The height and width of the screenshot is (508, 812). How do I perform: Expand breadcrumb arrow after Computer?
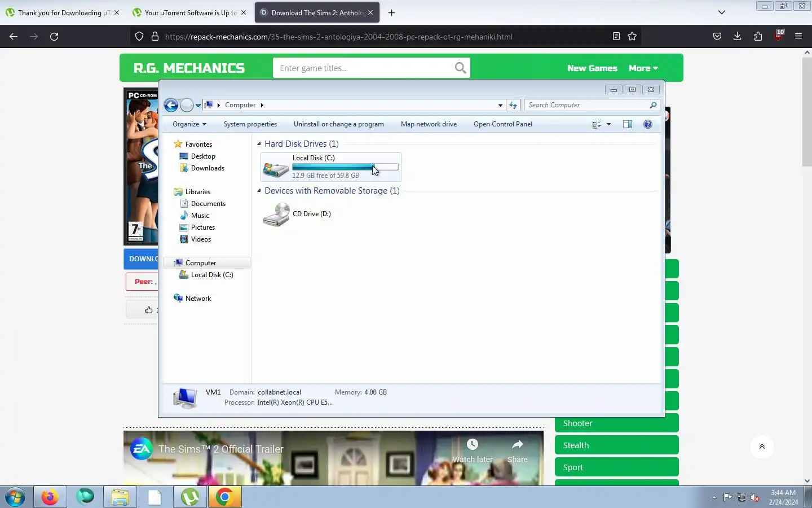point(262,105)
